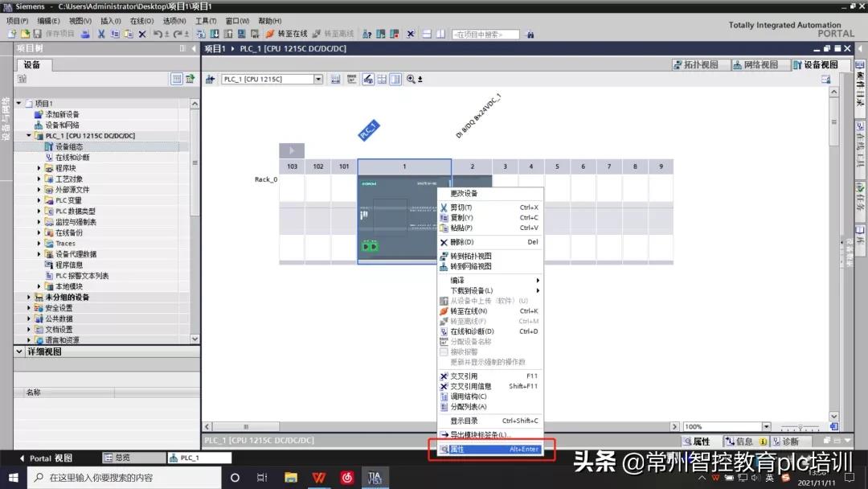Click the zoom magnifier icon above the device view
868x489 pixels.
point(408,78)
